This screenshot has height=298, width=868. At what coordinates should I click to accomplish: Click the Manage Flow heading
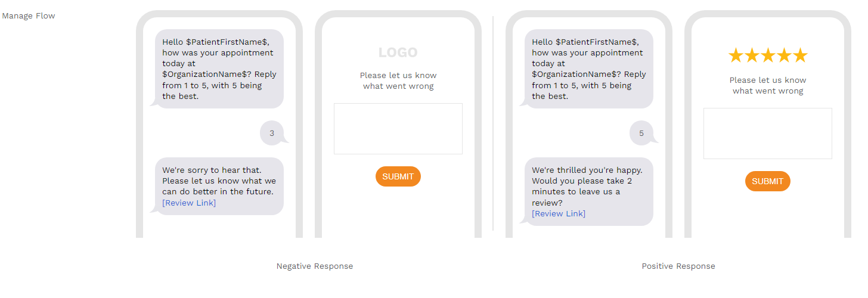(x=29, y=16)
